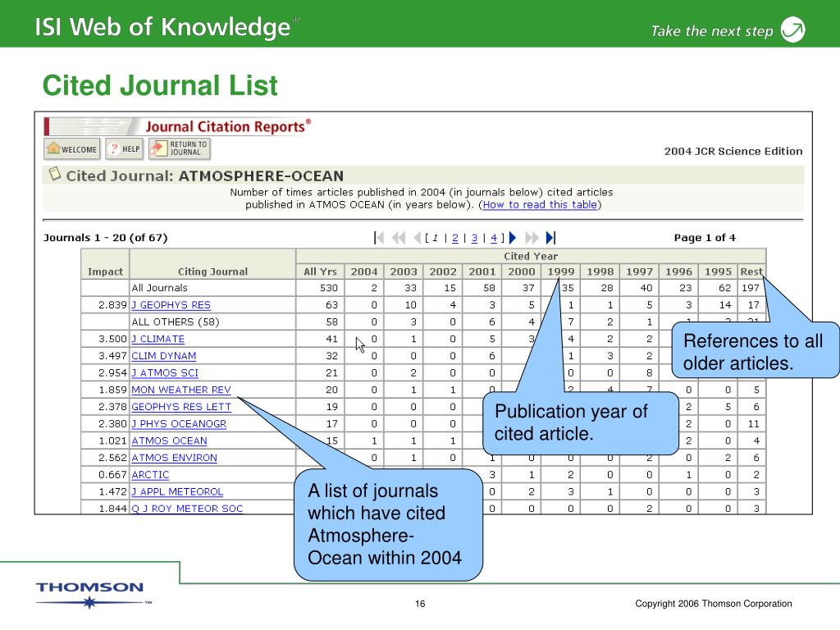Click the 'Journal Citation Reports' banner title
840x630 pixels.
coord(228,126)
